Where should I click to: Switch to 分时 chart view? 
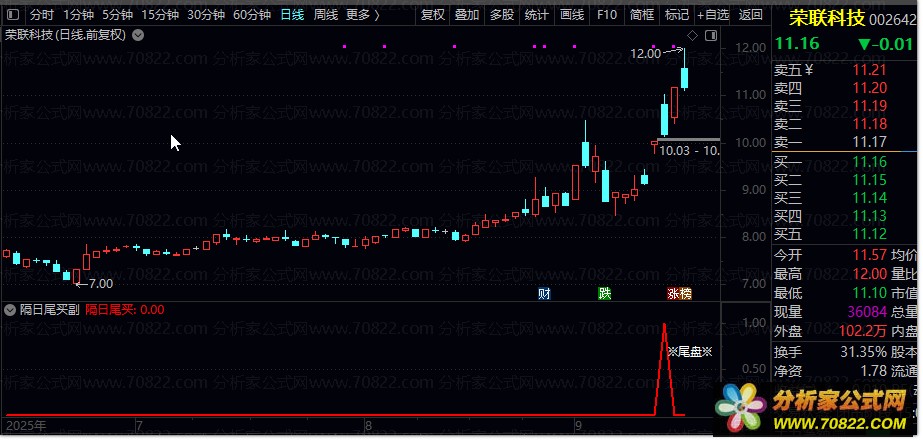42,15
